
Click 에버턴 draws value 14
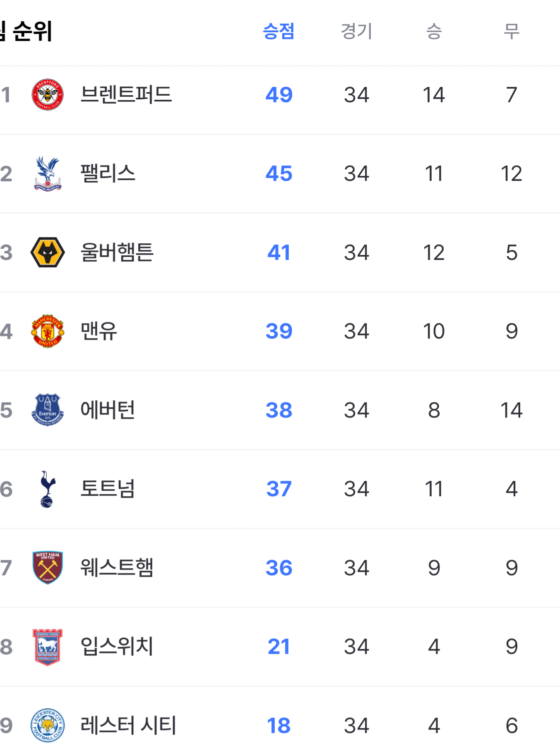pos(511,410)
